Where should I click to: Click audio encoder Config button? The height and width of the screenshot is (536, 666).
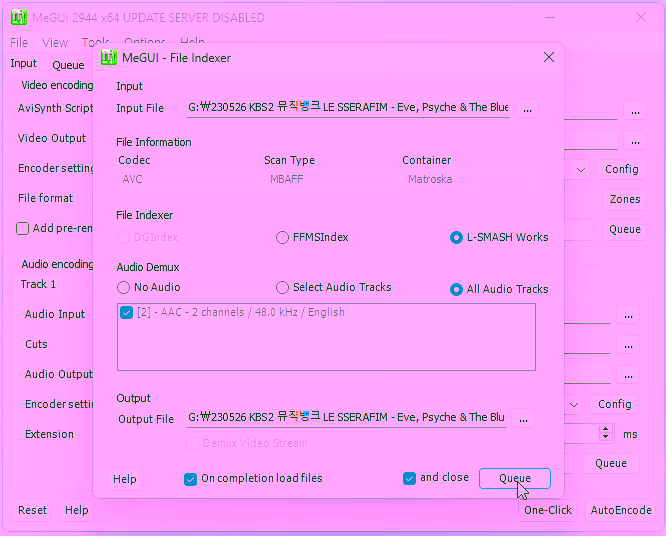[614, 404]
